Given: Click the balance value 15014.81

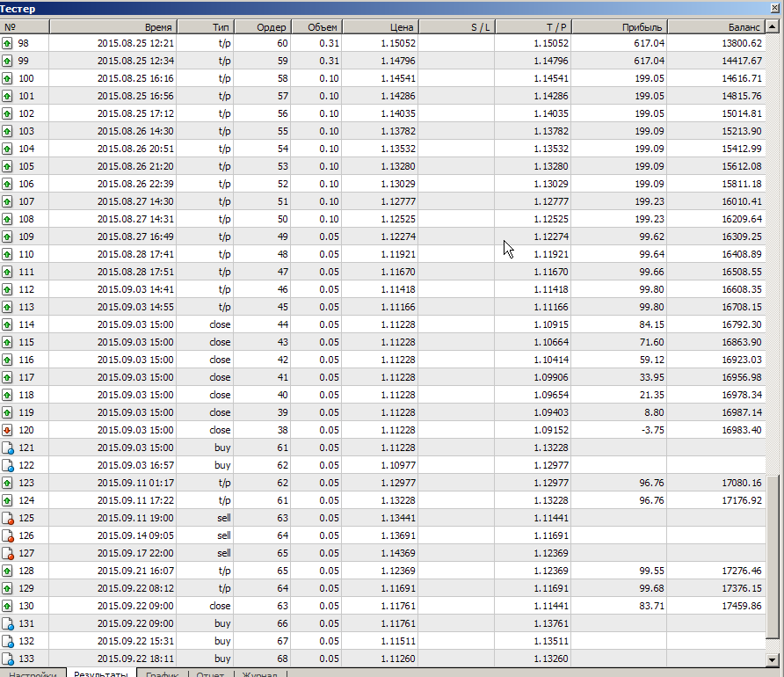Looking at the screenshot, I should point(742,113).
